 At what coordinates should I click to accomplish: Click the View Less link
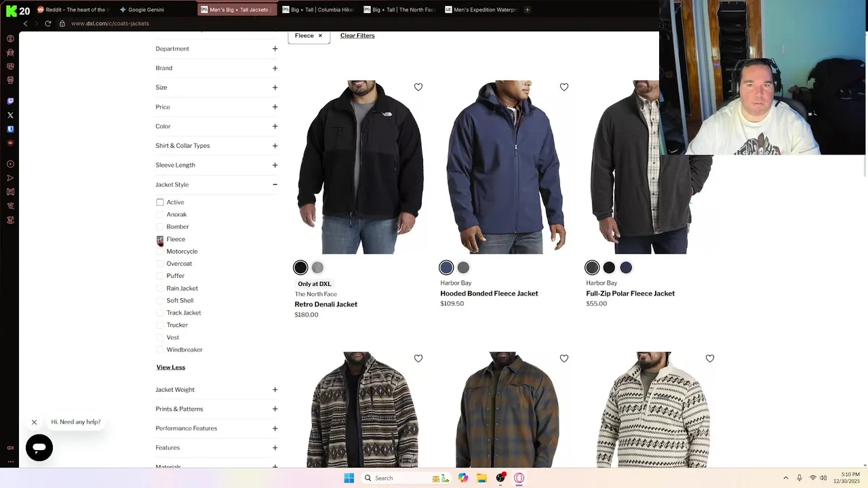[x=171, y=367]
